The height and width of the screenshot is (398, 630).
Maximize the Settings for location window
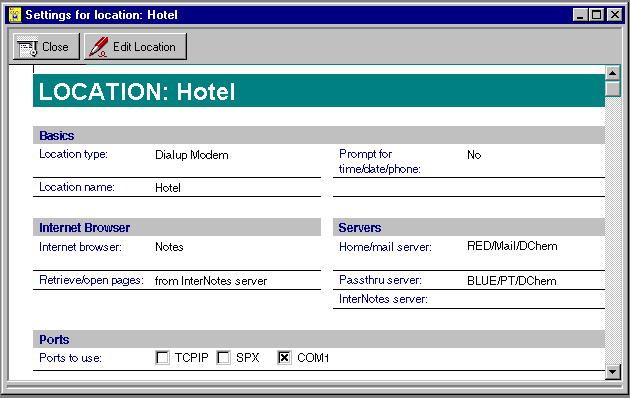[597, 15]
